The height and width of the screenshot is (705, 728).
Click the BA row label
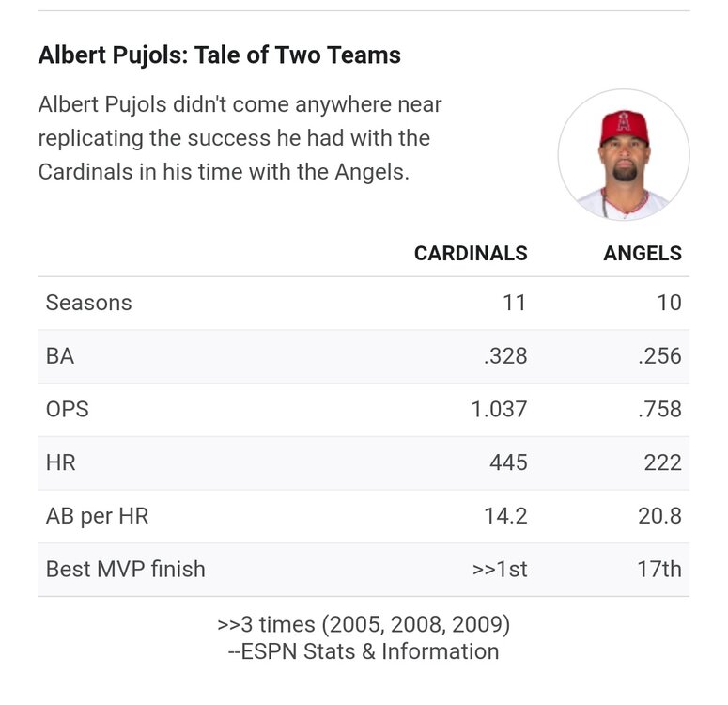tap(60, 356)
